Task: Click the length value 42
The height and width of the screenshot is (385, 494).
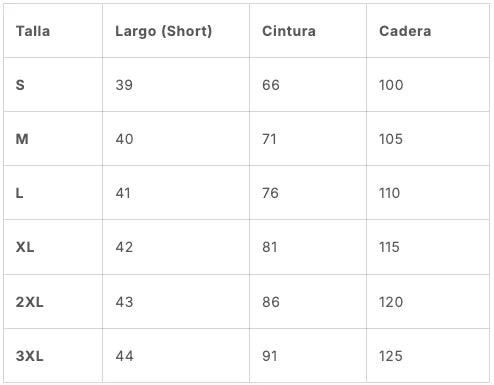Action: point(124,247)
